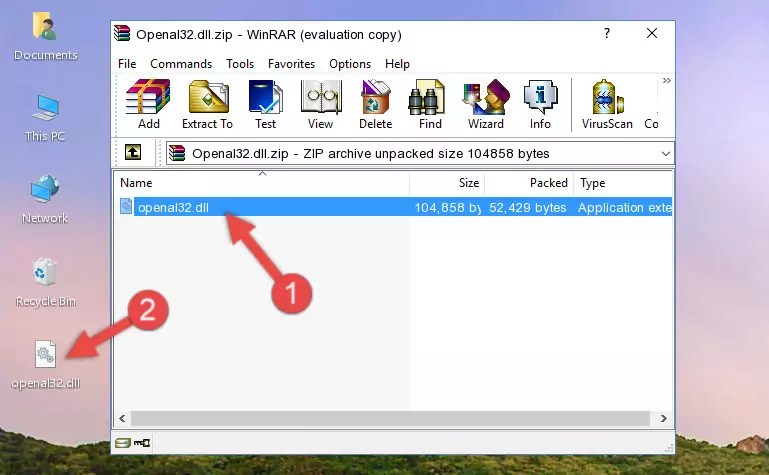Select the Recycle Bin desktop icon

click(46, 282)
